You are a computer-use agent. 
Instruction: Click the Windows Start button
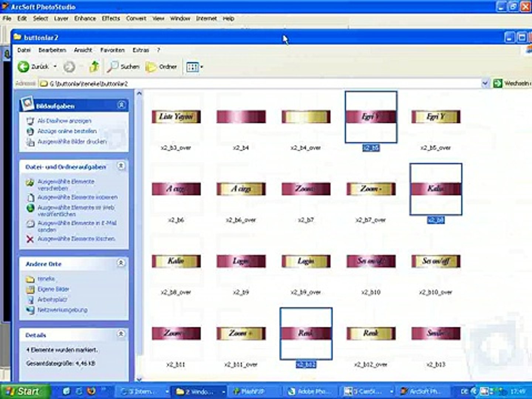point(24,391)
